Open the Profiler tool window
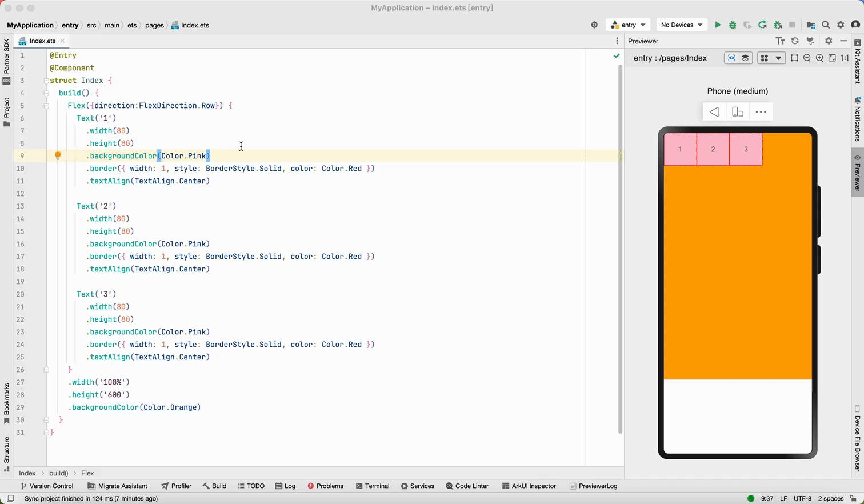This screenshot has height=504, width=864. pos(176,486)
